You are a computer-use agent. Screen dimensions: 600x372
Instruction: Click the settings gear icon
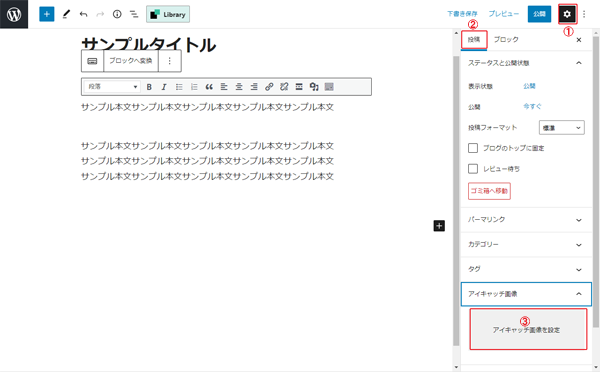567,14
